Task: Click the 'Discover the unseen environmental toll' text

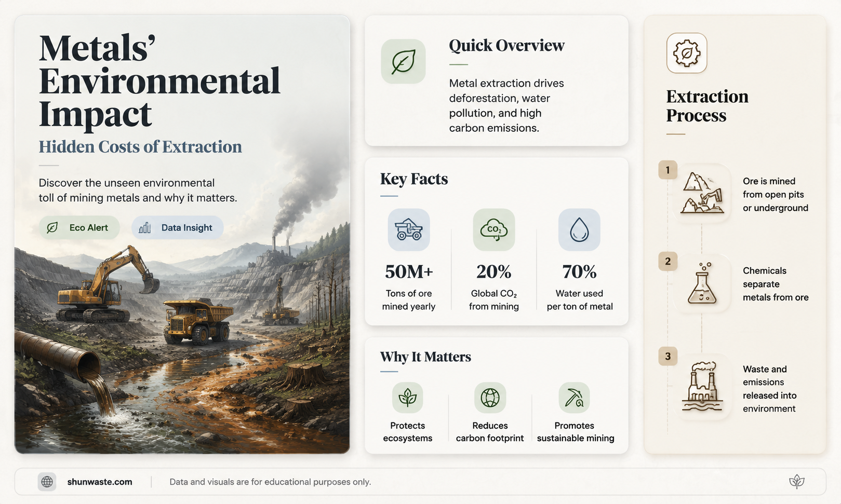Action: tap(138, 190)
